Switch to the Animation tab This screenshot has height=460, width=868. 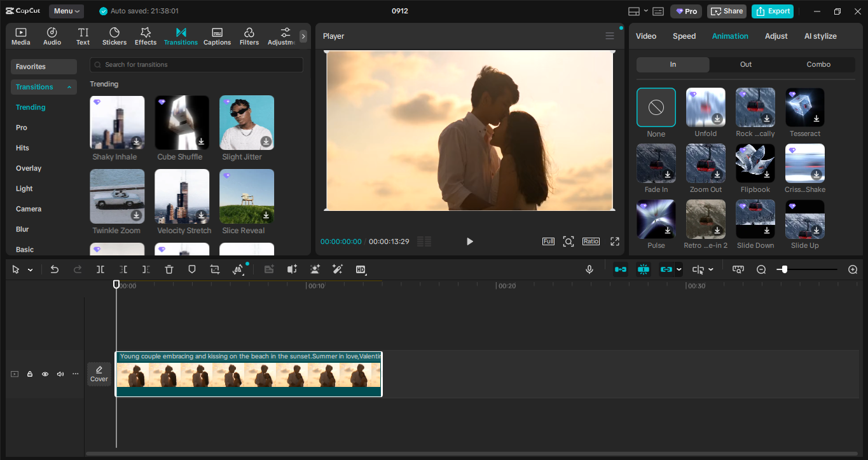click(x=729, y=36)
